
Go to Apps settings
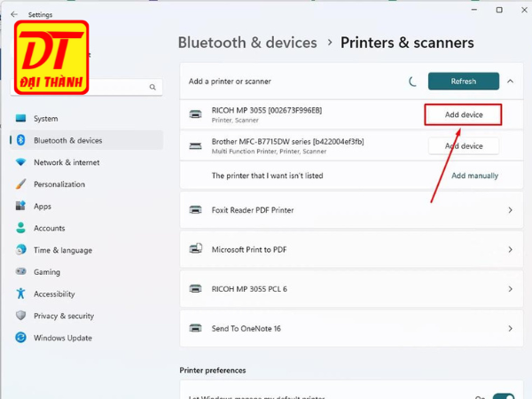[87, 206]
